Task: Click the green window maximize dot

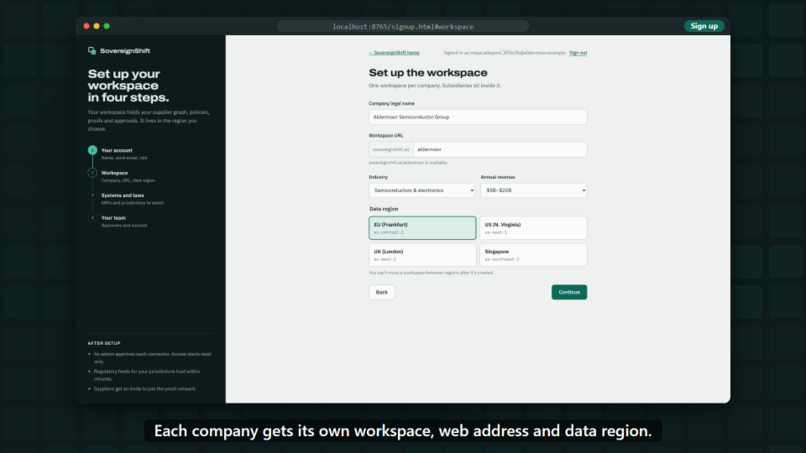Action: tap(106, 26)
